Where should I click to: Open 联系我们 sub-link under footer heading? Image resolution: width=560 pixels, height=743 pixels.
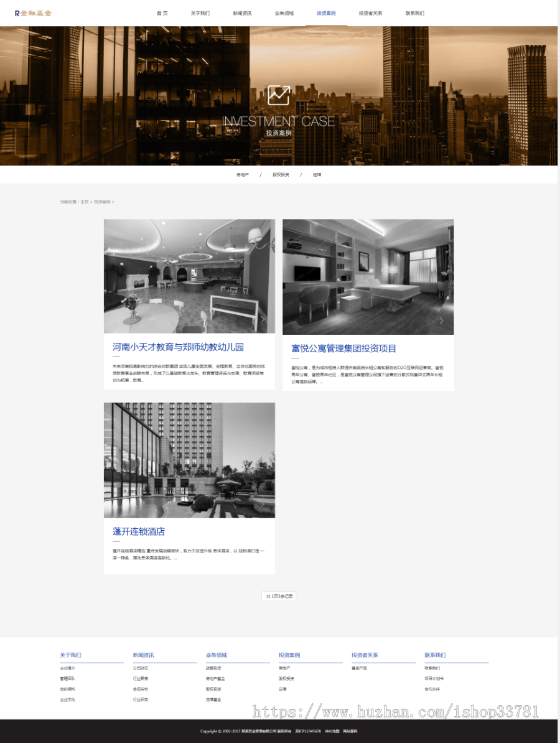tap(432, 668)
